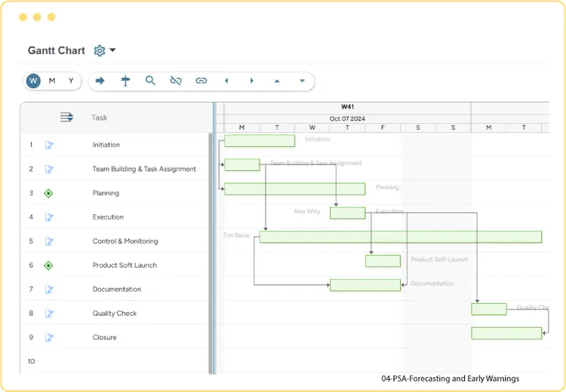Select the Product Soft Launch task row
This screenshot has height=392, width=566.
(x=115, y=265)
